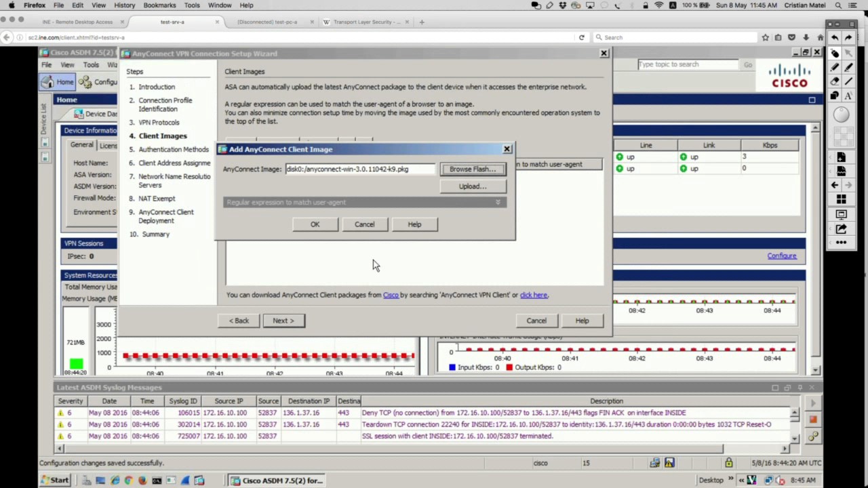Viewport: 868px width, 488px height.
Task: Select the eraser tool
Action: (835, 81)
